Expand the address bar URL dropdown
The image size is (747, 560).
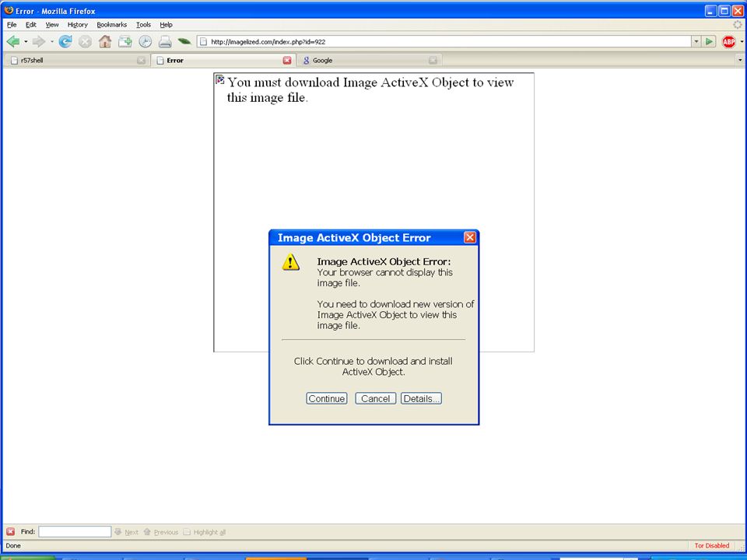click(x=696, y=42)
